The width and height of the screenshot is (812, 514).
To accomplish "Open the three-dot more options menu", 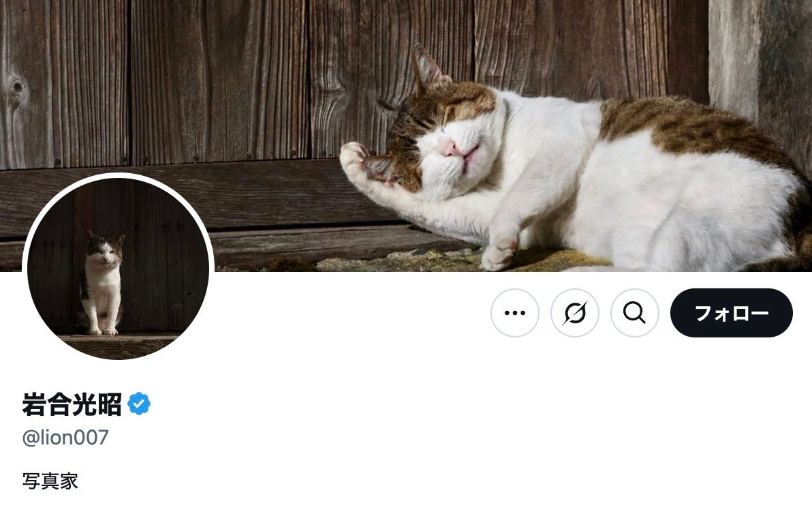I will (x=514, y=313).
